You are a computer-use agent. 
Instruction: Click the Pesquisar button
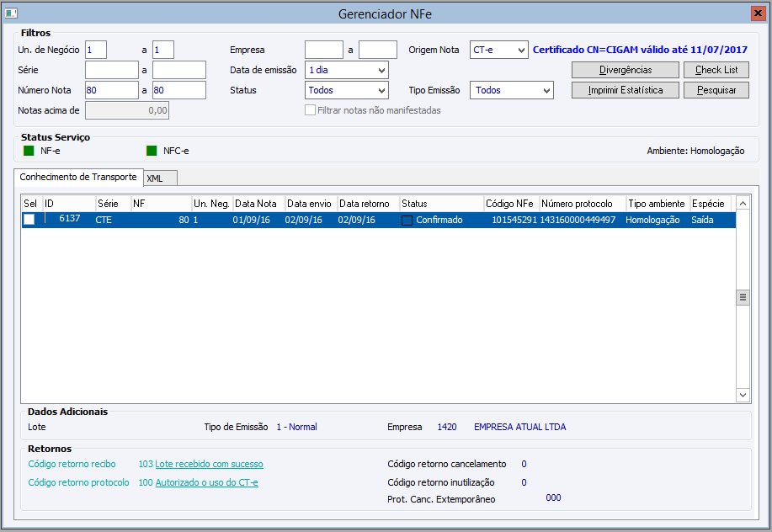pyautogui.click(x=716, y=90)
